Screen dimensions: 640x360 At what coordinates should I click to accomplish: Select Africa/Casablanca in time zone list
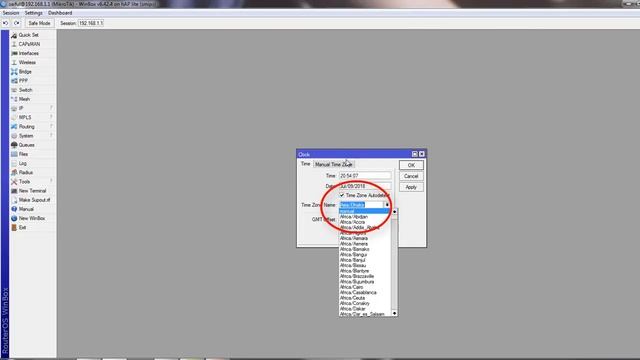(364, 293)
